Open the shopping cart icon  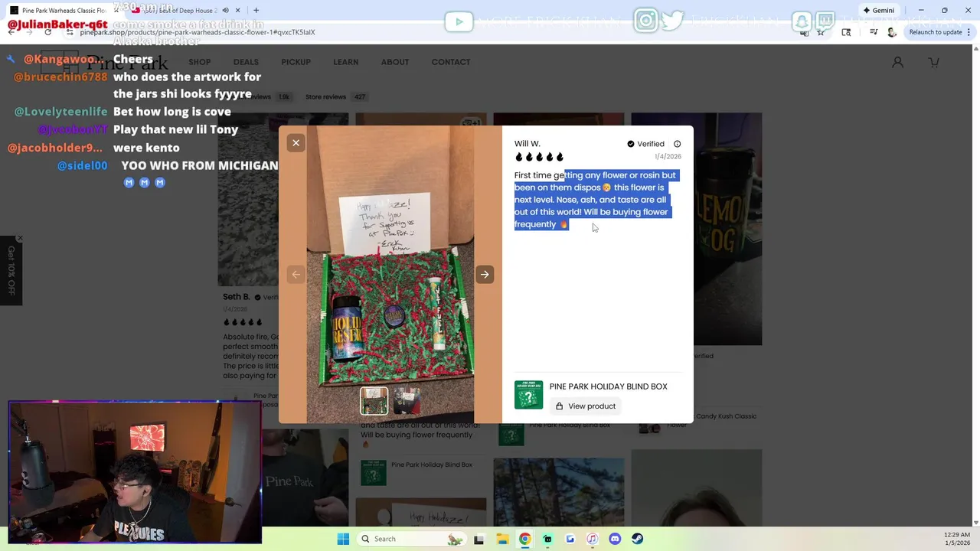[x=934, y=62]
